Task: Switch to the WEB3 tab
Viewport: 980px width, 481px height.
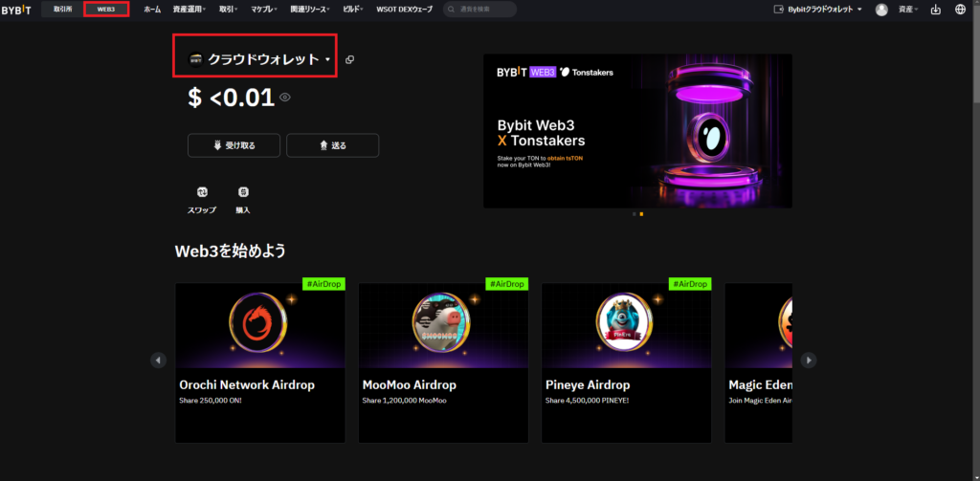Action: point(106,10)
